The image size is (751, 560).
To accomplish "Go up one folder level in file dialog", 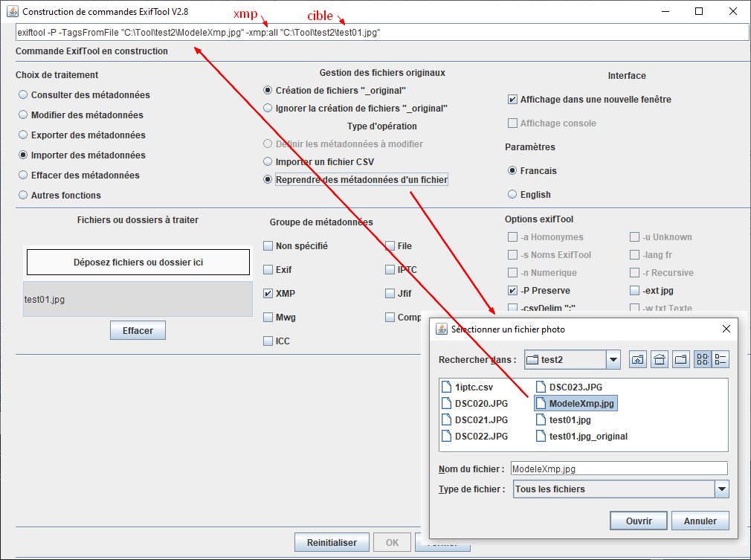I will [637, 359].
